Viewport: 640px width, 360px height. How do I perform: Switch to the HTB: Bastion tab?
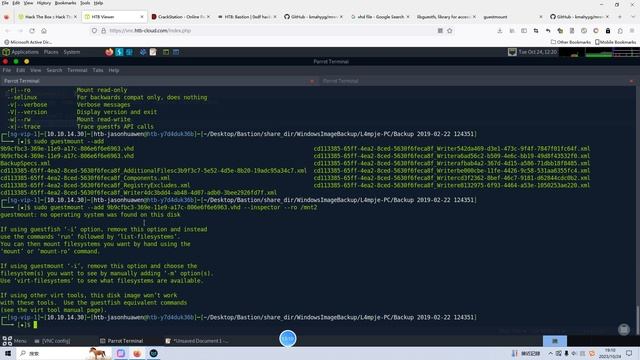click(x=247, y=17)
